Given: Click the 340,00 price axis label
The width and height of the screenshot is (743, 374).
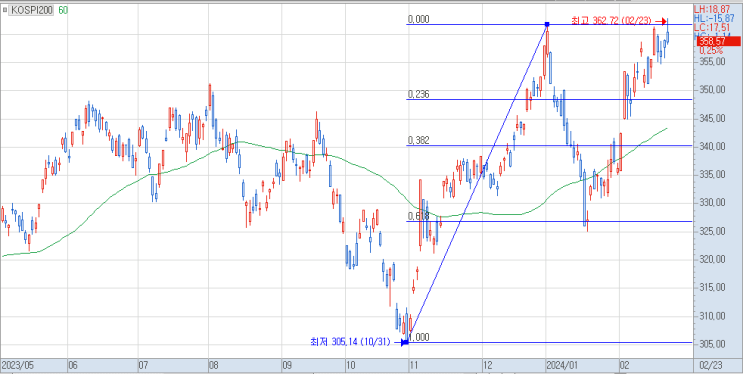Looking at the screenshot, I should pos(713,146).
